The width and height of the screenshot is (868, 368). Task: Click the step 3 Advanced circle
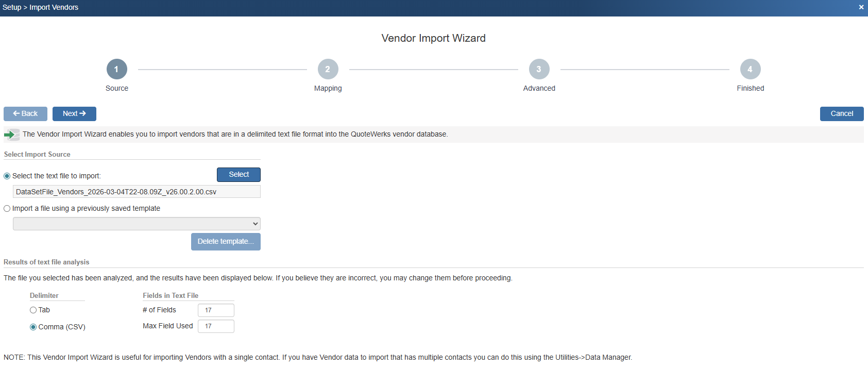point(539,69)
